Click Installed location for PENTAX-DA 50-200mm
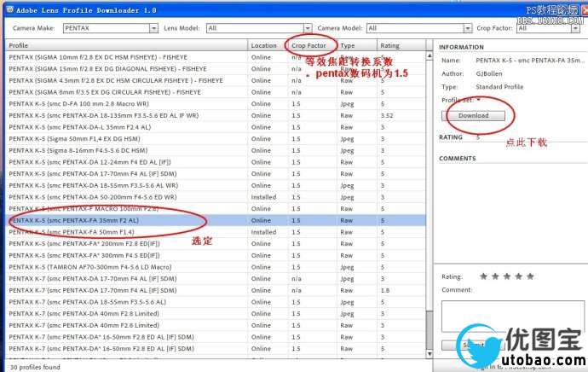The height and width of the screenshot is (372, 588). tap(263, 197)
